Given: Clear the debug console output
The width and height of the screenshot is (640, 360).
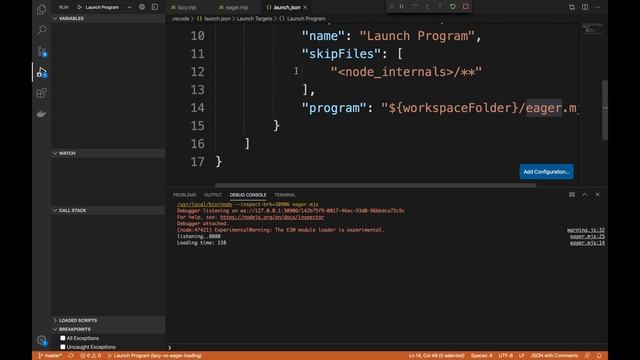Looking at the screenshot, I should (x=572, y=195).
